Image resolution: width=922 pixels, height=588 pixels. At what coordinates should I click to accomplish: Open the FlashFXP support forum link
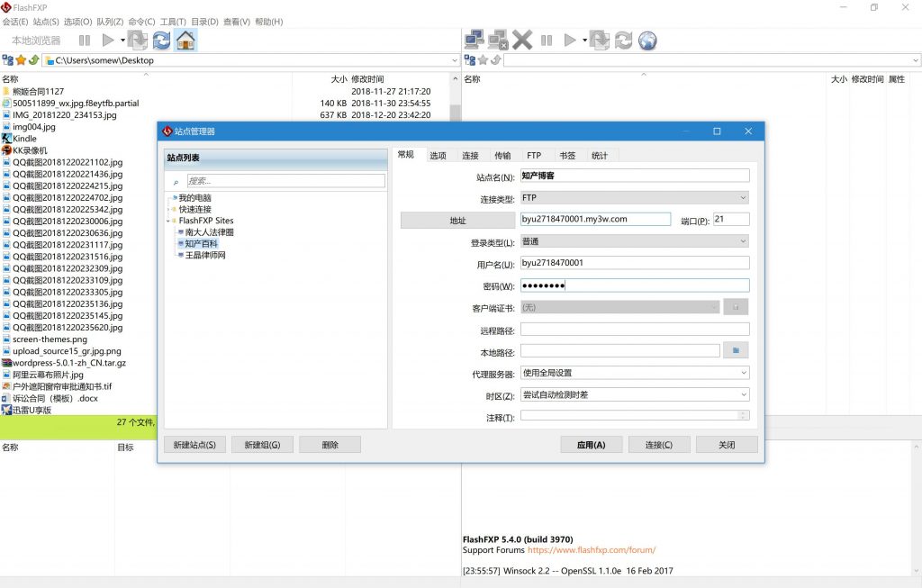(x=592, y=550)
